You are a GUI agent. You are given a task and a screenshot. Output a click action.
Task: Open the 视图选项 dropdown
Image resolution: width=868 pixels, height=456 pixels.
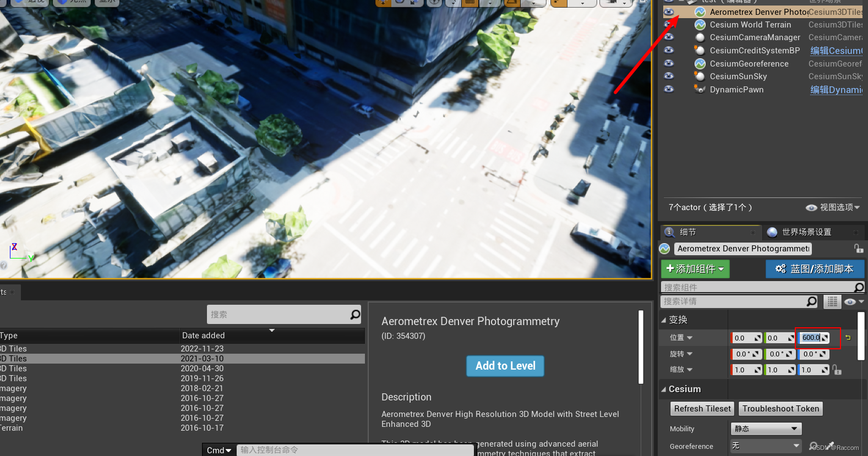(x=833, y=207)
